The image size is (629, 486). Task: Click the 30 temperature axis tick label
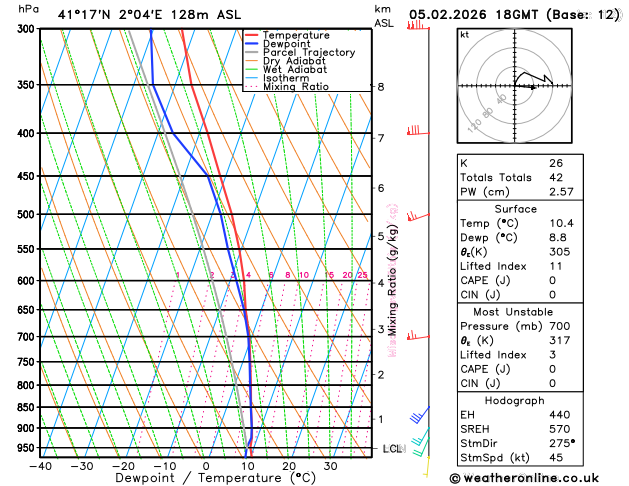[330, 466]
